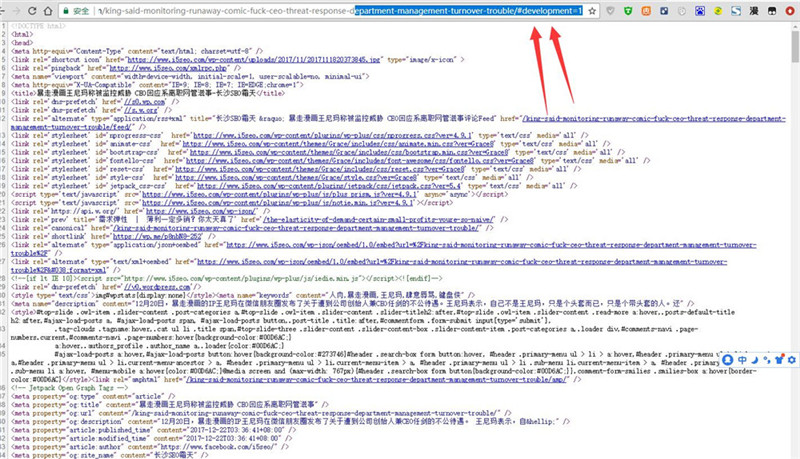Click the input method avatar icon

[x=728, y=360]
